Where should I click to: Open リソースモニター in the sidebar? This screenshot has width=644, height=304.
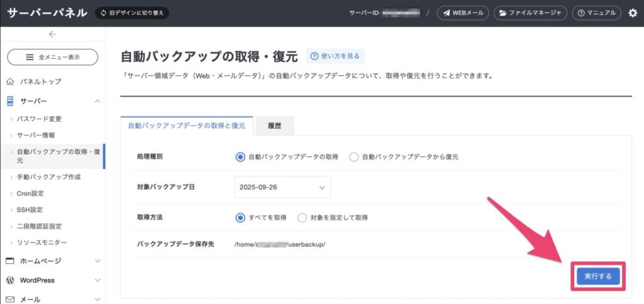pyautogui.click(x=42, y=242)
